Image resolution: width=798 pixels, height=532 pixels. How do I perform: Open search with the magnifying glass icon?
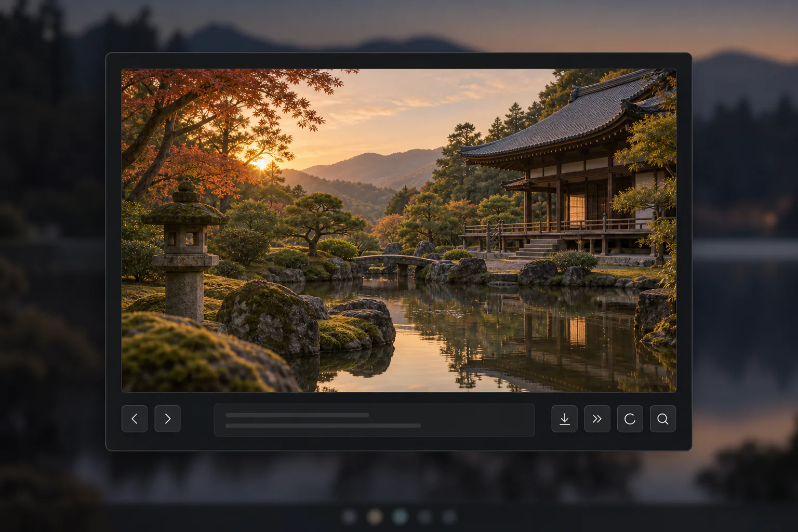pyautogui.click(x=663, y=419)
